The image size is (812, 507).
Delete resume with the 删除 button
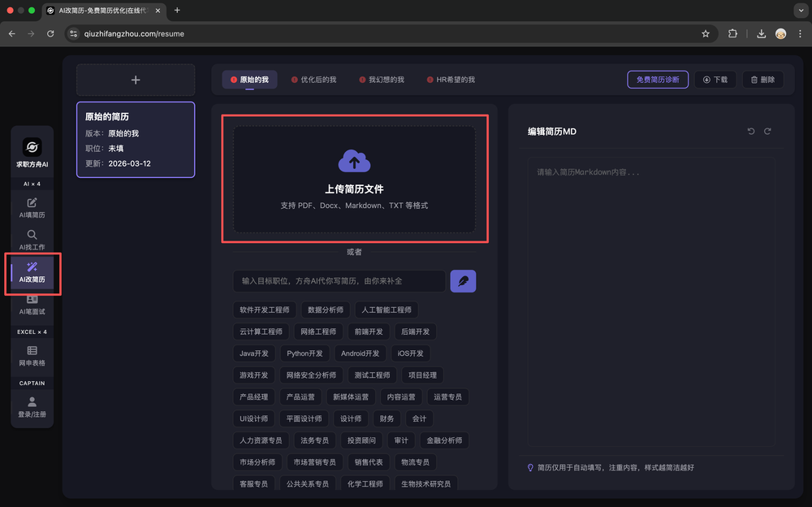click(762, 80)
